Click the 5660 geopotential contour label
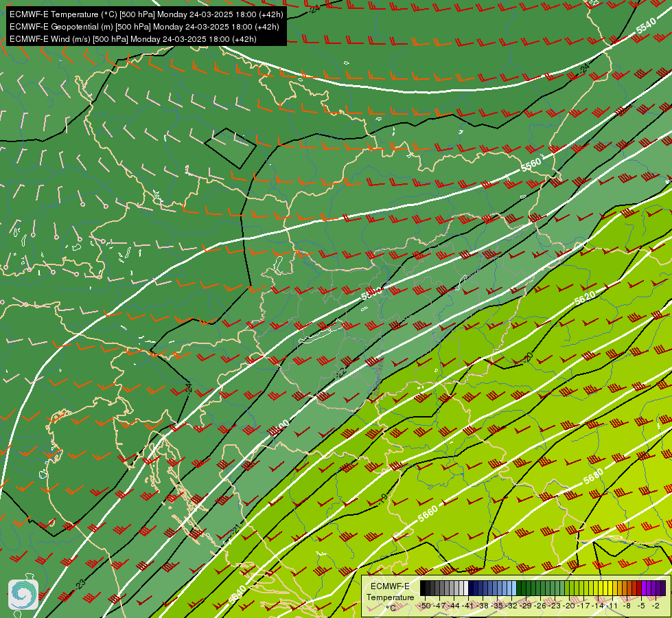672x618 pixels. [428, 514]
